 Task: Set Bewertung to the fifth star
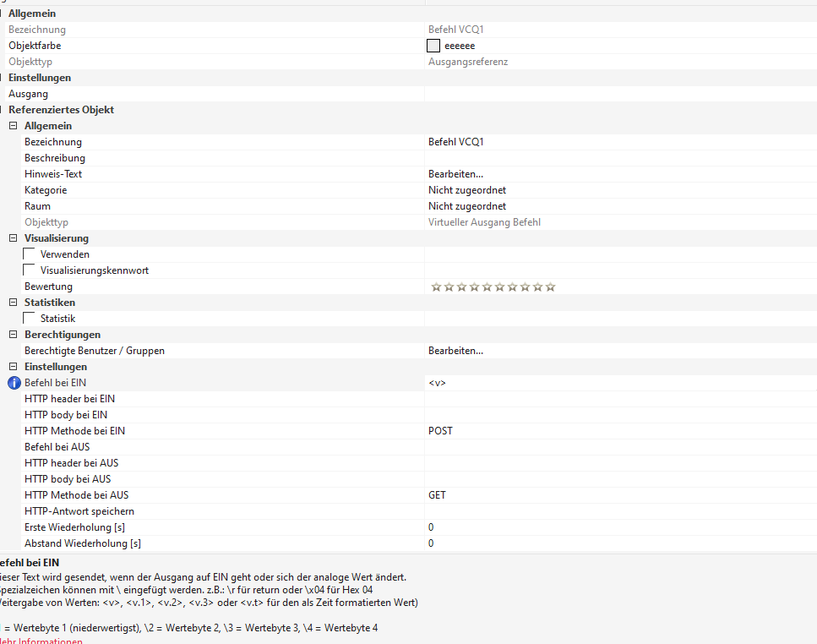pyautogui.click(x=487, y=287)
